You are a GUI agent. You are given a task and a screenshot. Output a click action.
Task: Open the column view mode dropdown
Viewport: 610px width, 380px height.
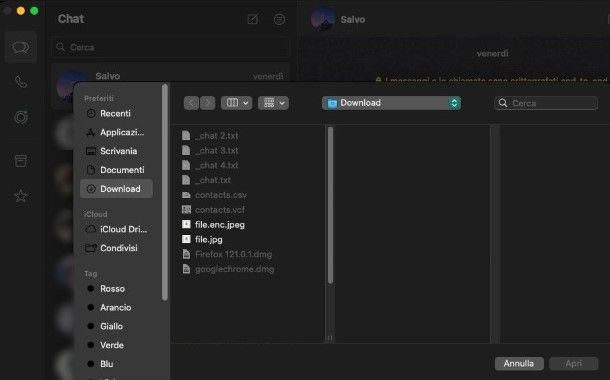237,103
